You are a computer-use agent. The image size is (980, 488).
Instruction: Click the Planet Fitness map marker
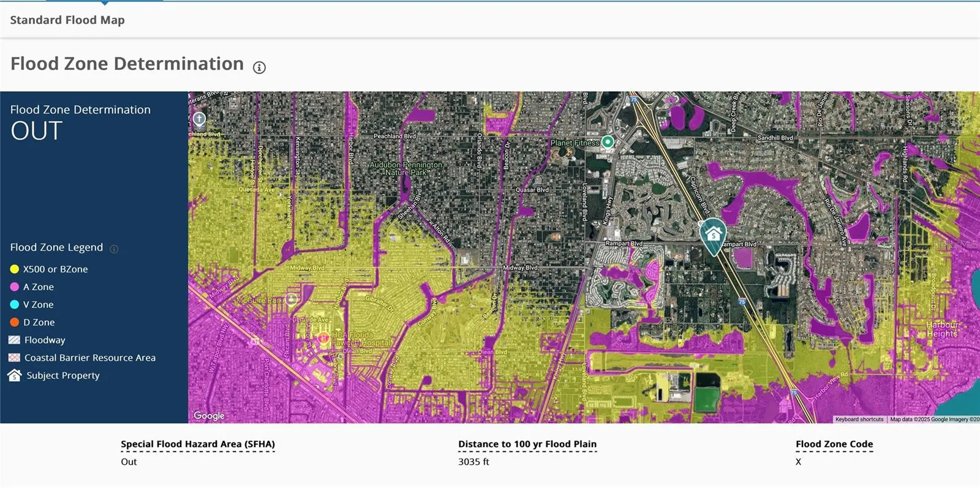point(608,142)
